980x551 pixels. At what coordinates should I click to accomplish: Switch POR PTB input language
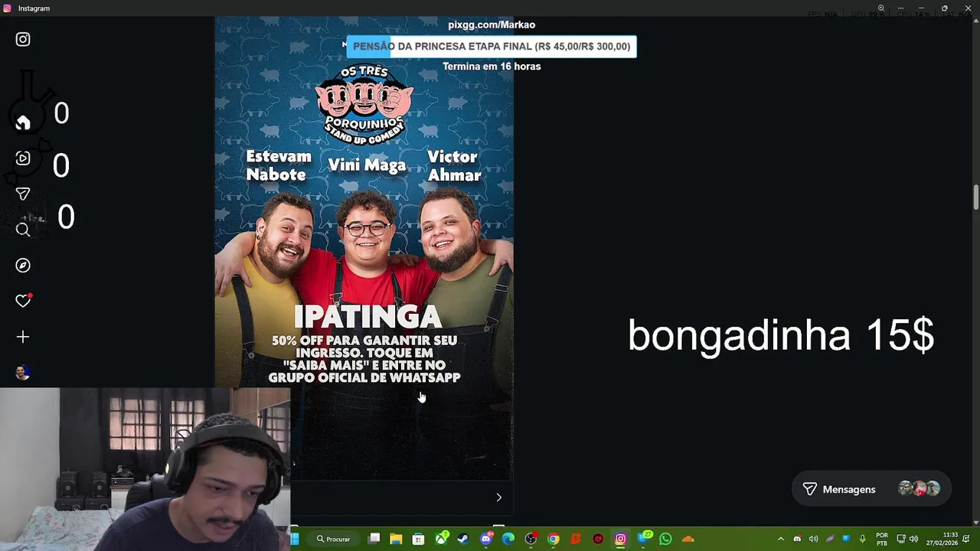click(882, 540)
